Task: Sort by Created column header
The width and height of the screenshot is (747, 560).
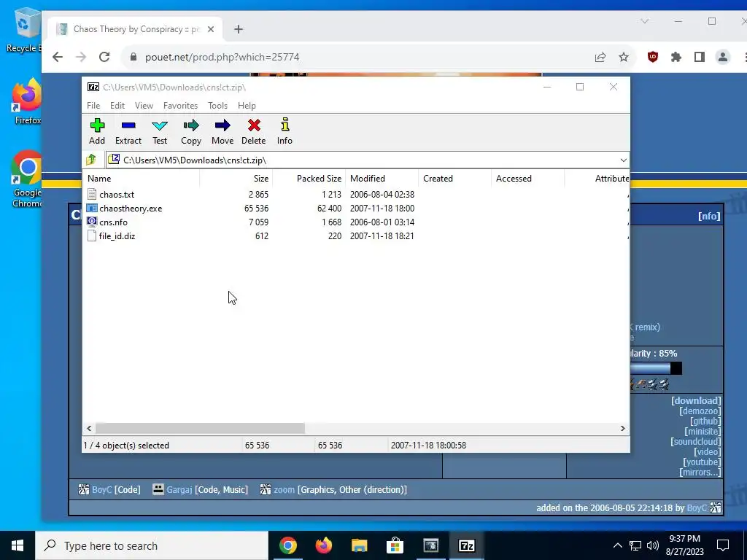Action: click(x=454, y=179)
